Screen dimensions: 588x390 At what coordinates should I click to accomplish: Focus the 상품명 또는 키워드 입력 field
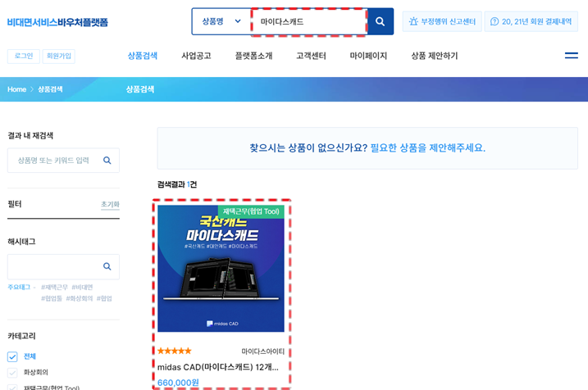click(63, 161)
